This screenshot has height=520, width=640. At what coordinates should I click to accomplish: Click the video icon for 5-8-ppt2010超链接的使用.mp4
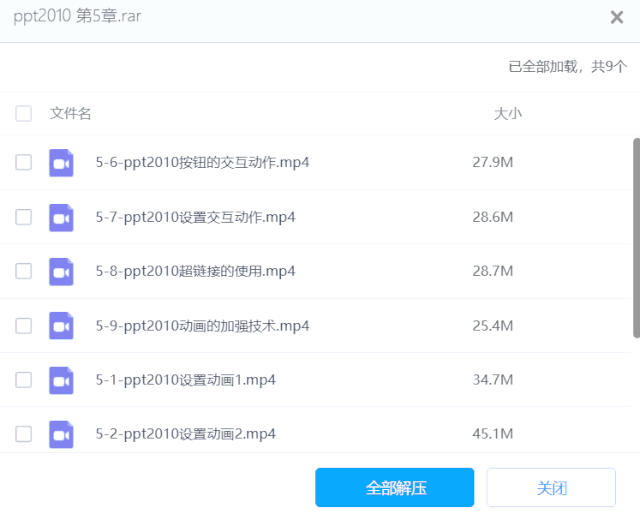(x=61, y=271)
